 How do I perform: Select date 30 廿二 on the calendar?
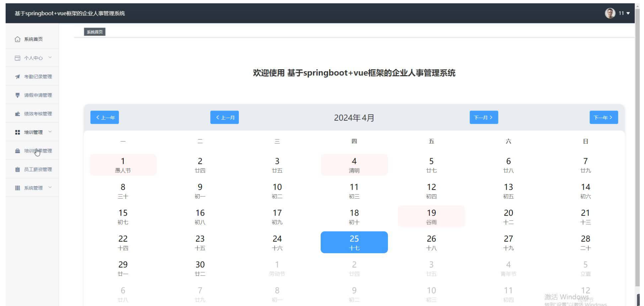(200, 268)
